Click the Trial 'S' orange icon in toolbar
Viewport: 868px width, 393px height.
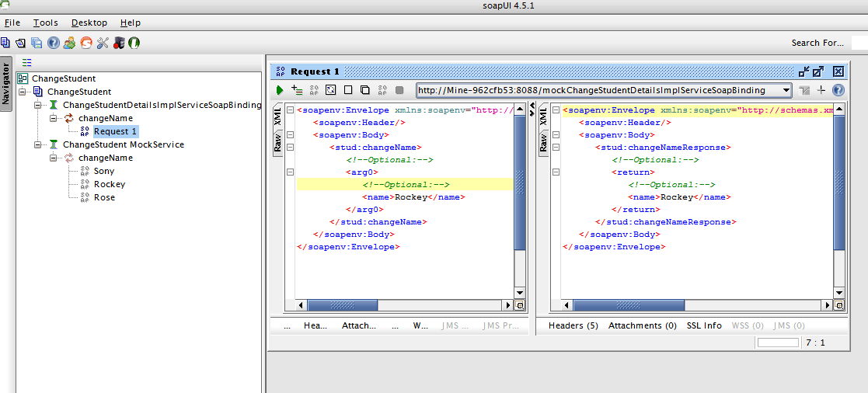[85, 43]
